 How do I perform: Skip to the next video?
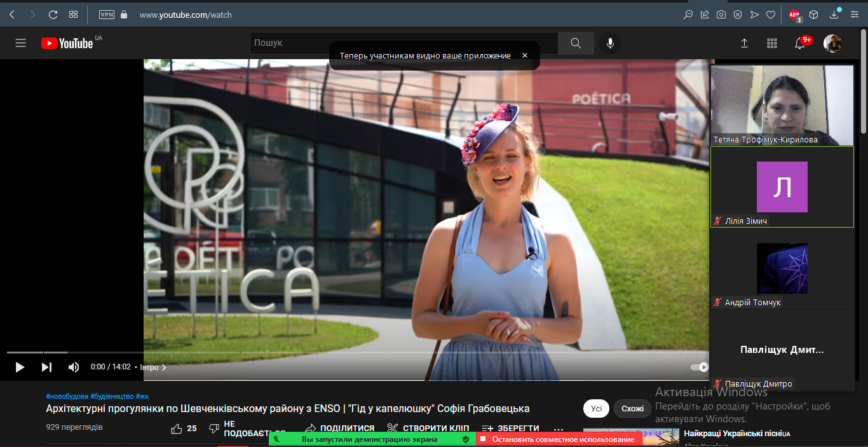(x=46, y=367)
